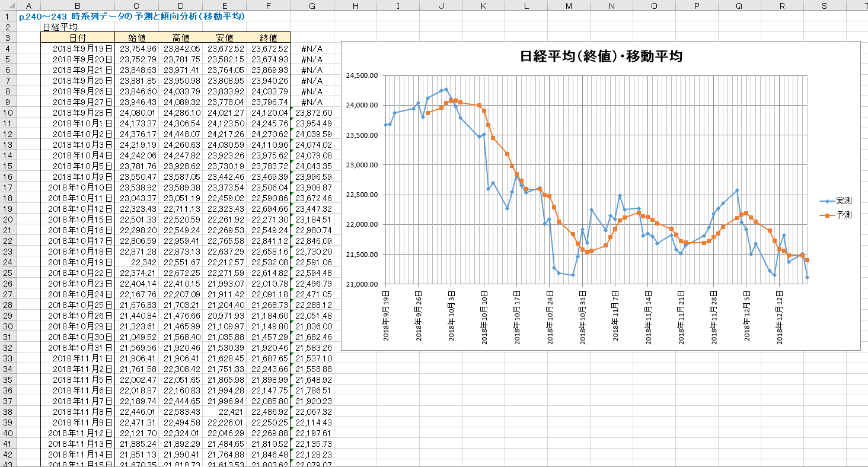Screen dimensions: 868x467
Task: Click the select-all corner of the sheet
Action: 8,5
